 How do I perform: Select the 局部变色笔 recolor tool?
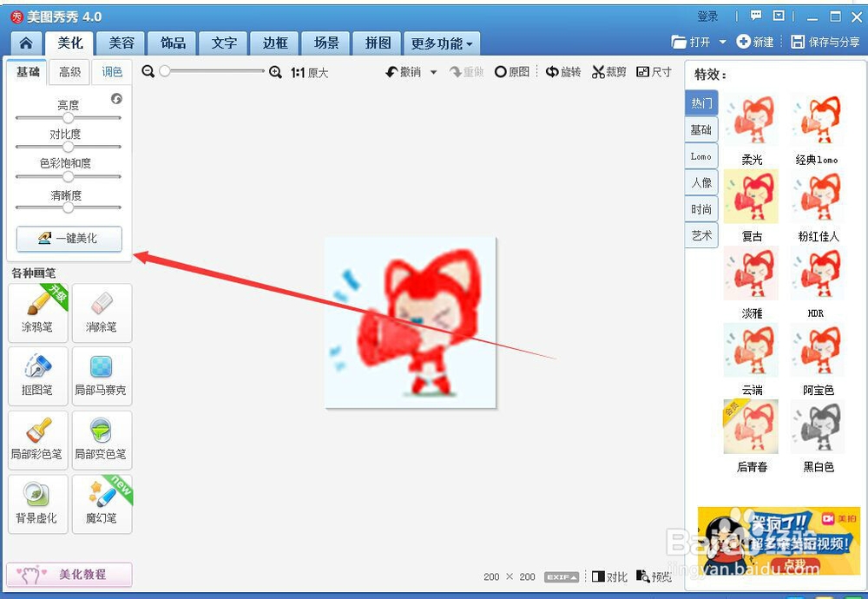[x=102, y=440]
